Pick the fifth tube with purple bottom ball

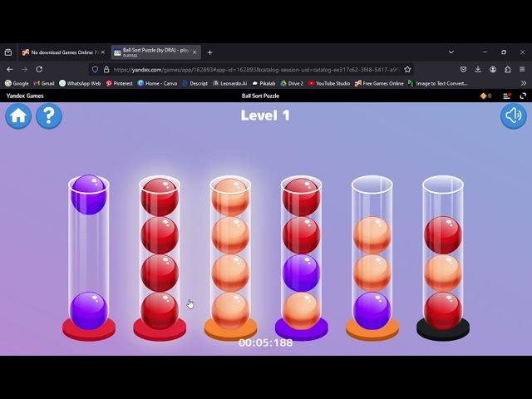(x=372, y=258)
